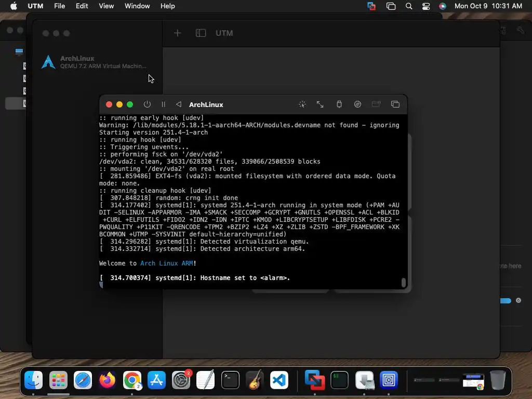Image resolution: width=532 pixels, height=399 pixels.
Task: Open App Store from the dock
Action: (x=156, y=380)
